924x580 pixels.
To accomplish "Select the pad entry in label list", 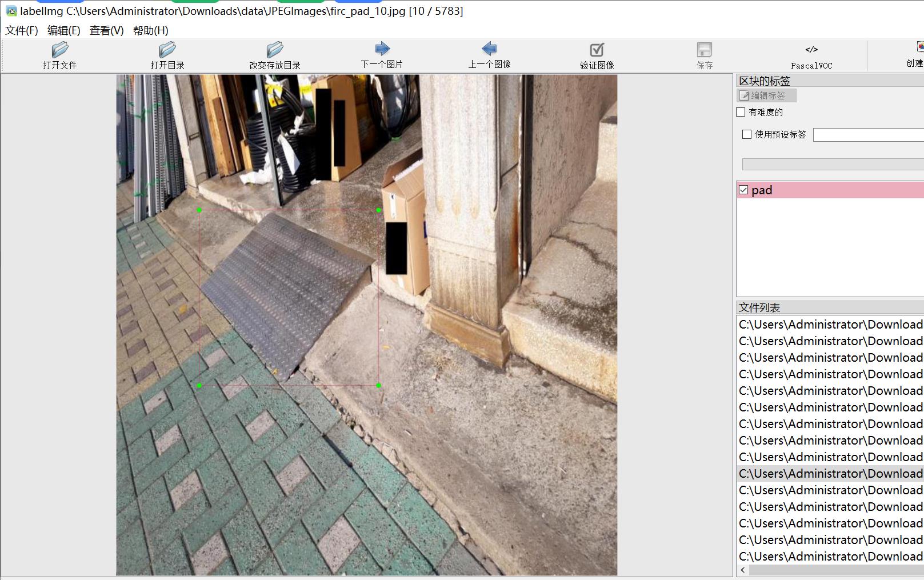I will point(830,190).
